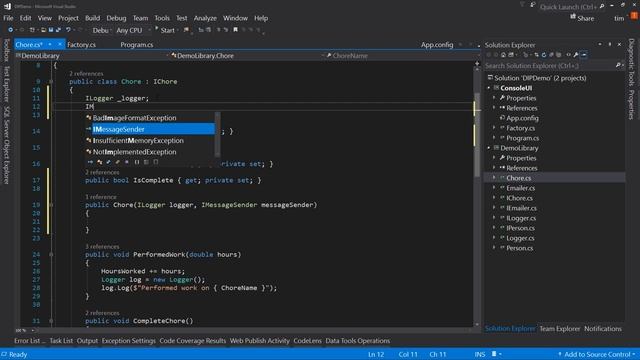The height and width of the screenshot is (360, 640).
Task: Click the Solution Explorer Home icon
Action: tap(503, 55)
